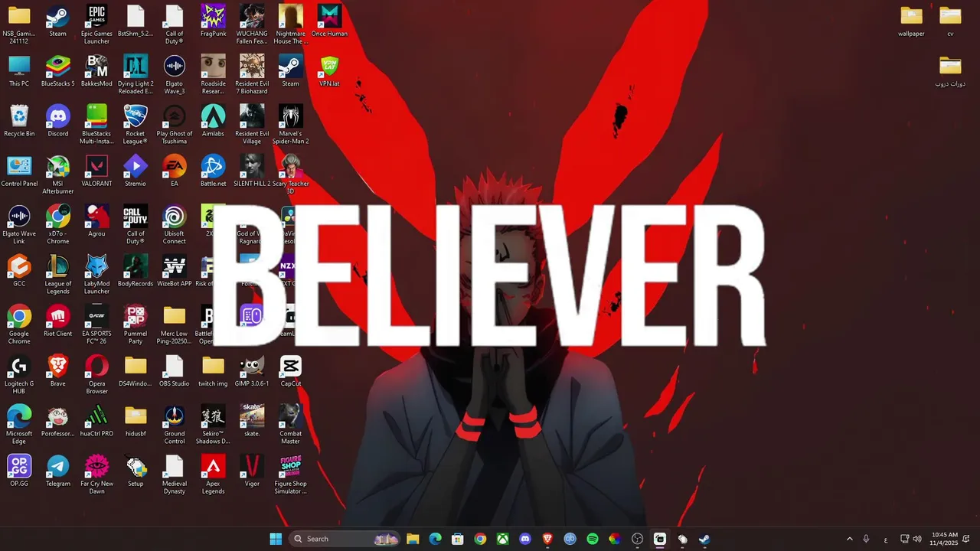Select the Opera Browser desktop icon
This screenshot has height=551, width=980.
(96, 374)
